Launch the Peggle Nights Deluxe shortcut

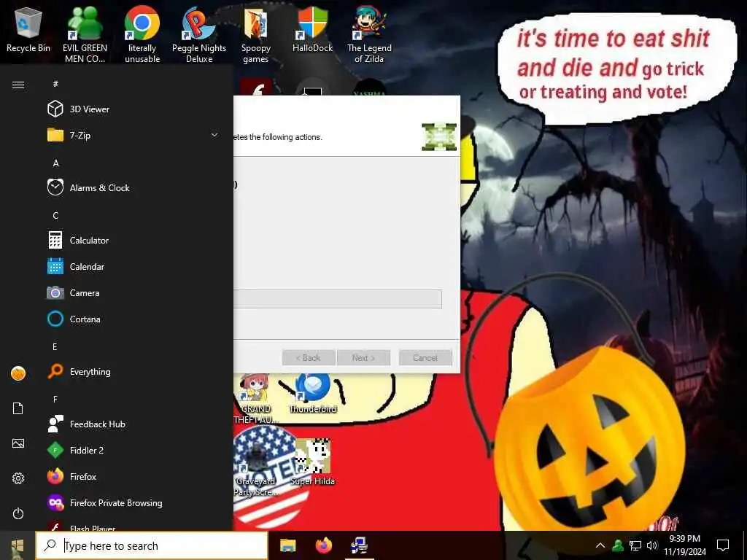click(199, 34)
